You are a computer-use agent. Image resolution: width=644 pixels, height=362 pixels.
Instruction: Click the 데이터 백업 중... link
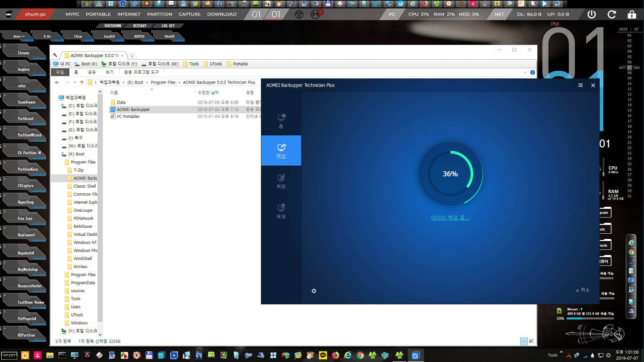tap(450, 218)
